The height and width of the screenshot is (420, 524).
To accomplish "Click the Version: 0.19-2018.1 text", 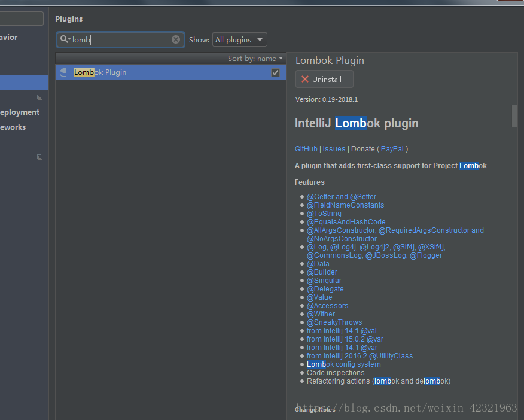I will (x=327, y=99).
